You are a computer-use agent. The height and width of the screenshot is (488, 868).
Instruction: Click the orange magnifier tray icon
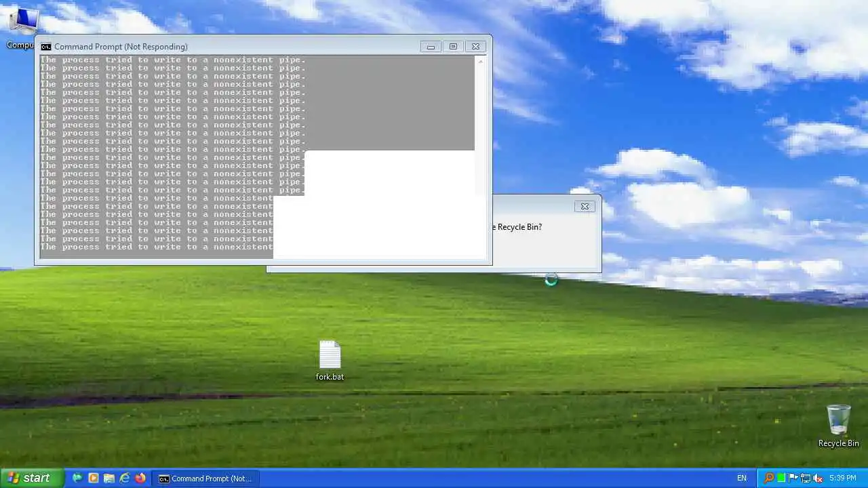[x=769, y=478]
